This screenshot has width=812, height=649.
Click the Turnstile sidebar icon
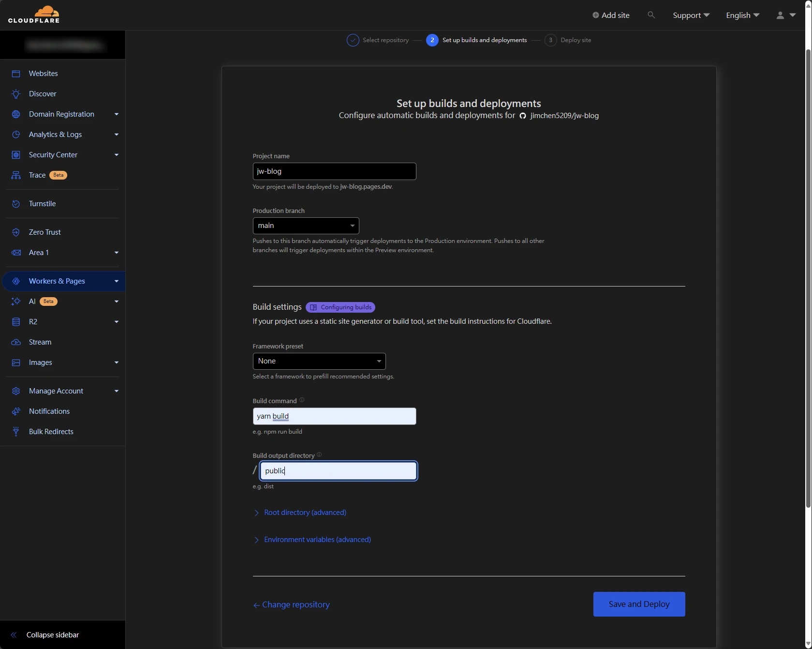pos(16,204)
